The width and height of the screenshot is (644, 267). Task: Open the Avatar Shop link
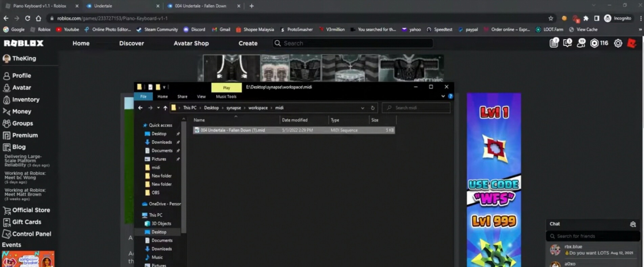(x=191, y=43)
